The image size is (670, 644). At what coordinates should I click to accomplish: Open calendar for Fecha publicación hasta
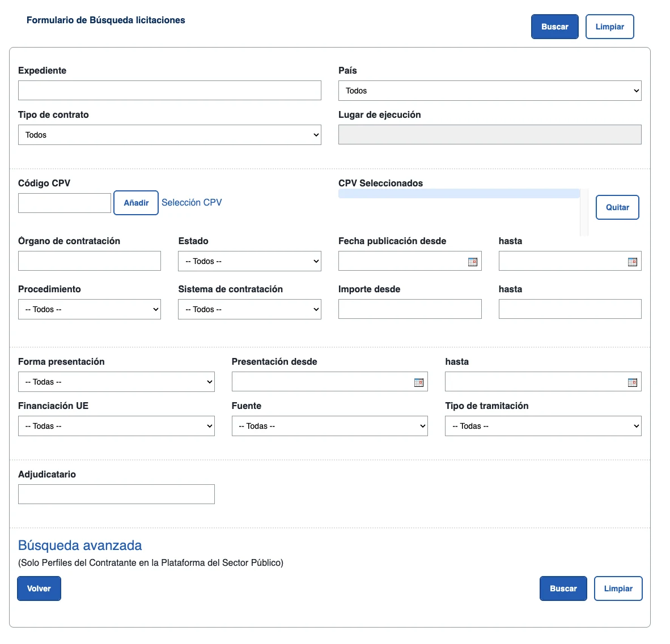633,262
